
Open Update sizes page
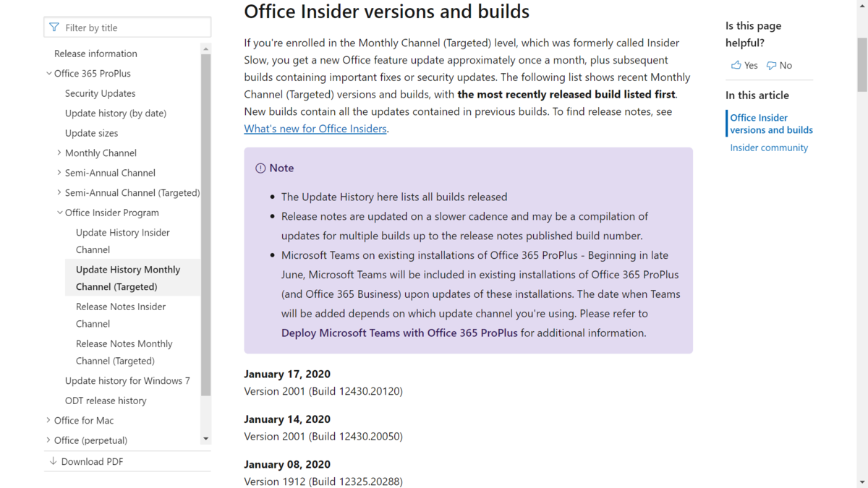coord(91,133)
